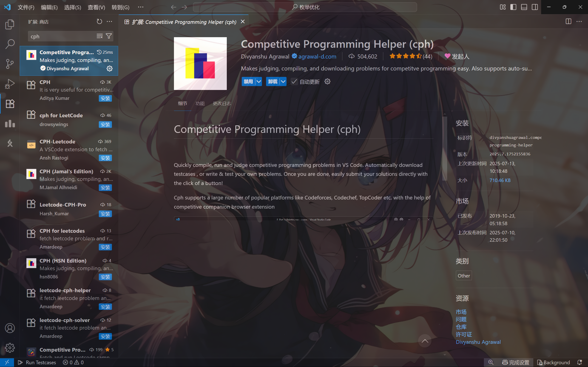Toggle primary side bar layout button

(513, 7)
